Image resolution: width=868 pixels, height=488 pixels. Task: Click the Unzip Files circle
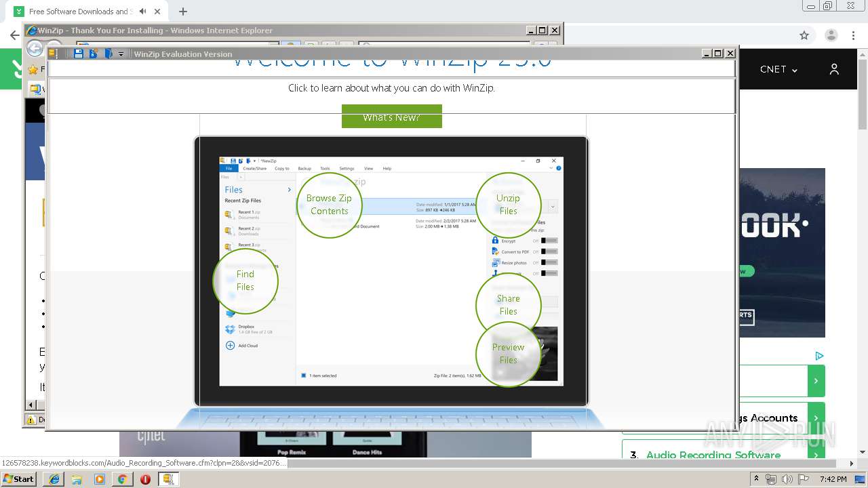tap(508, 205)
